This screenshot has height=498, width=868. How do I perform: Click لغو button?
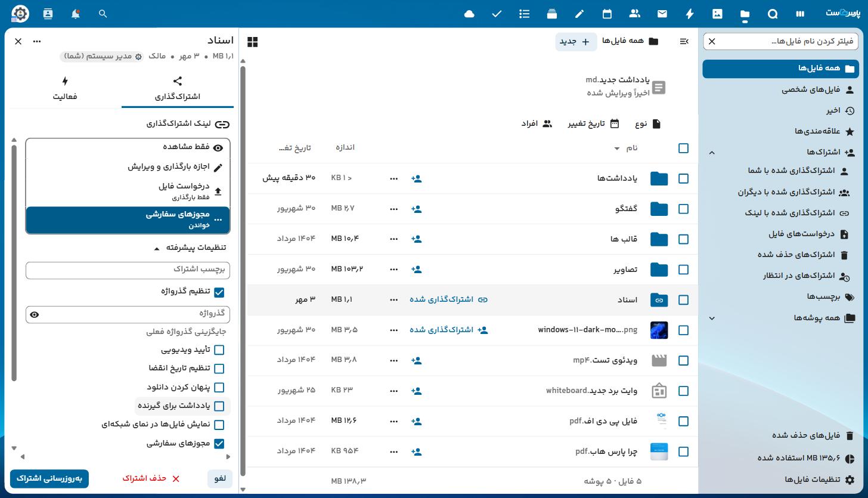220,479
